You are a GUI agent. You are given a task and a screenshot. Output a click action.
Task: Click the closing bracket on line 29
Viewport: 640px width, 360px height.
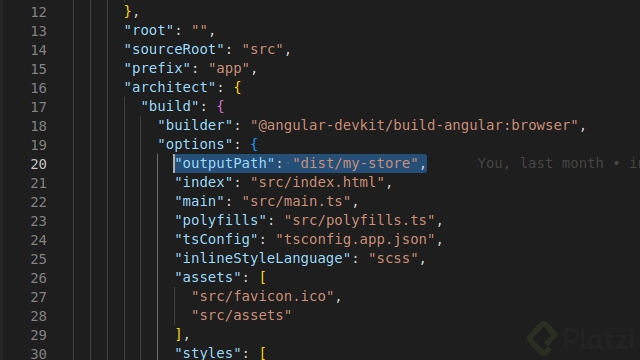179,334
